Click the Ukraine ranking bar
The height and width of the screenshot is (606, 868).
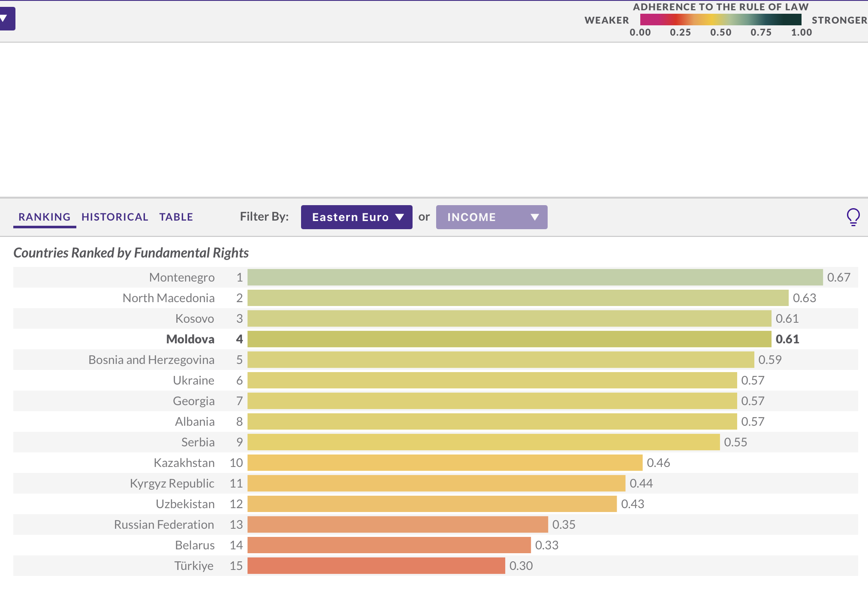pyautogui.click(x=492, y=380)
